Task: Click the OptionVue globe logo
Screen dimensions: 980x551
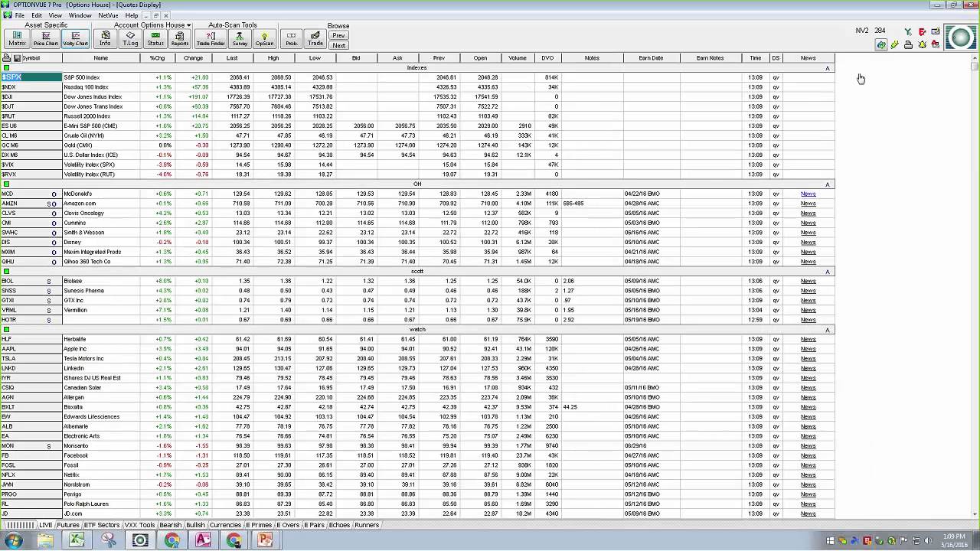Action: (961, 37)
